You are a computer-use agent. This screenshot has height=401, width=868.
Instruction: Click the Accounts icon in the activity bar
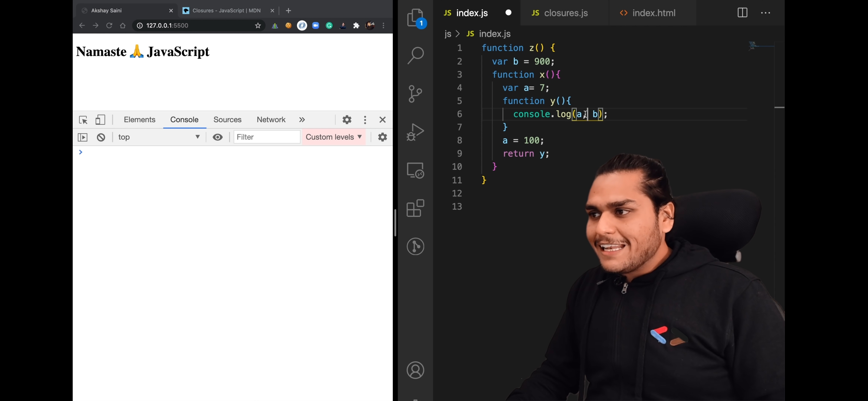[x=415, y=370]
